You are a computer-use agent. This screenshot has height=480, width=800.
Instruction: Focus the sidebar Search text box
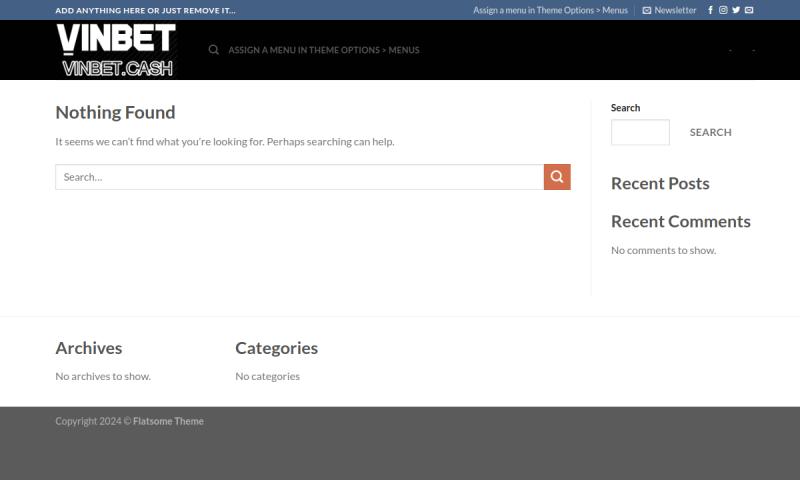[x=640, y=132]
